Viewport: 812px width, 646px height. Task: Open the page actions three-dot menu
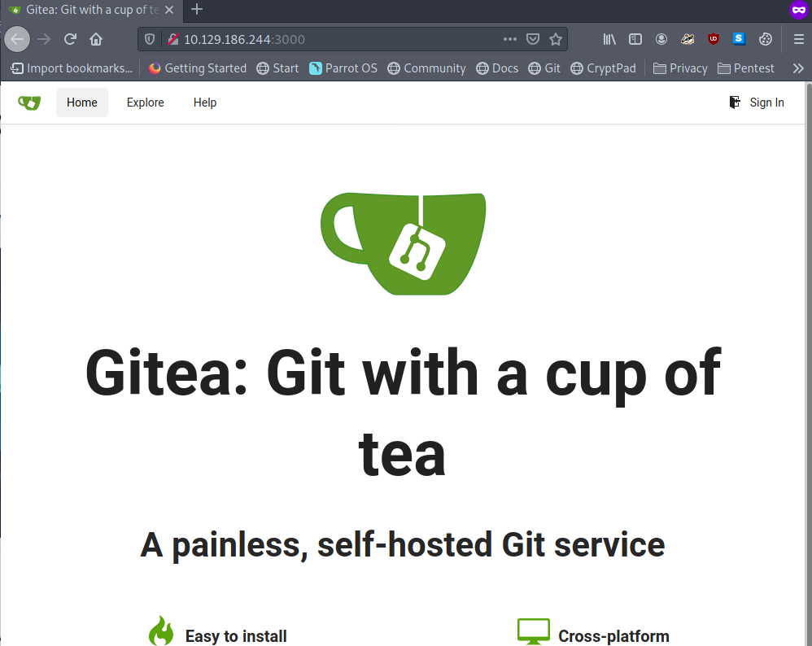coord(510,39)
